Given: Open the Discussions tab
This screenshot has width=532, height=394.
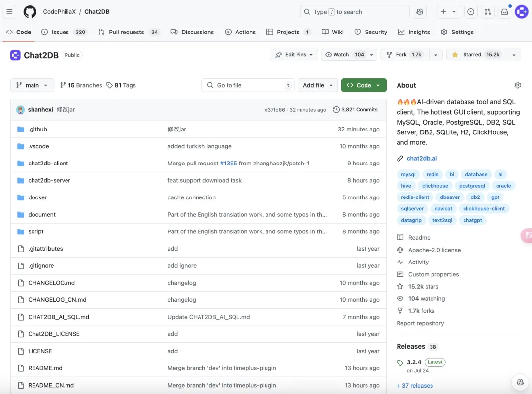Looking at the screenshot, I should (x=193, y=32).
